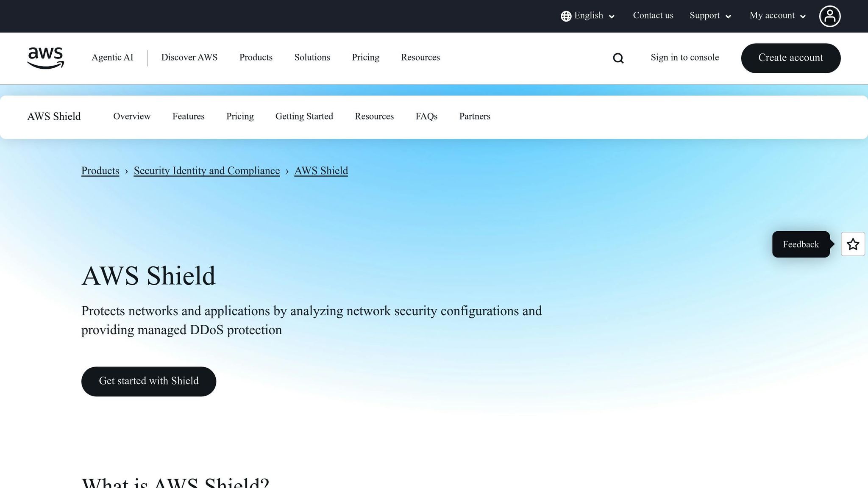Image resolution: width=868 pixels, height=488 pixels.
Task: Click the globe language icon
Action: coord(566,16)
